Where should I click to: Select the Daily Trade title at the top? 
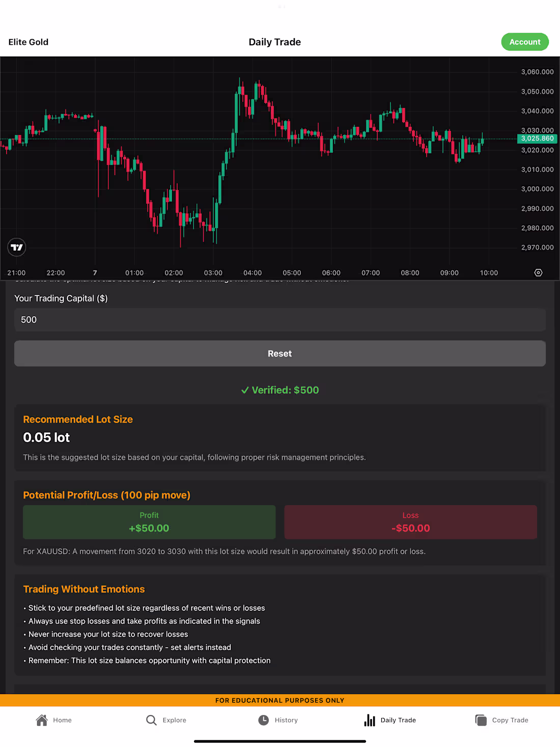pos(274,42)
